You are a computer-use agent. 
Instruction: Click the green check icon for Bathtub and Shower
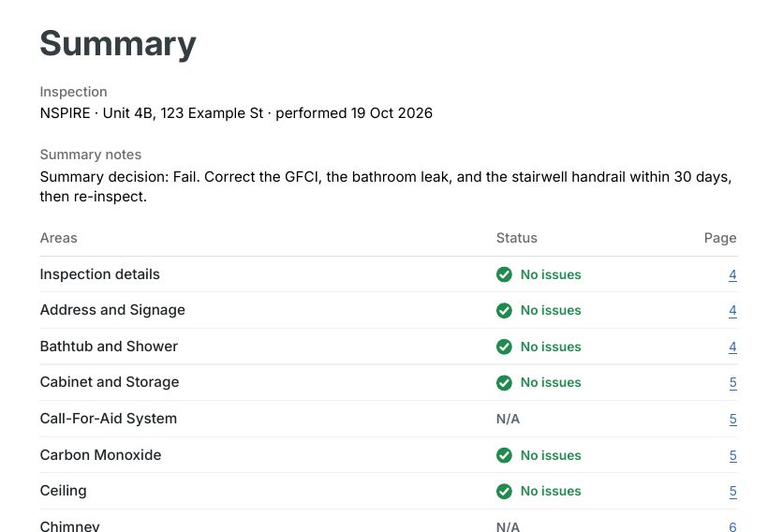click(504, 347)
